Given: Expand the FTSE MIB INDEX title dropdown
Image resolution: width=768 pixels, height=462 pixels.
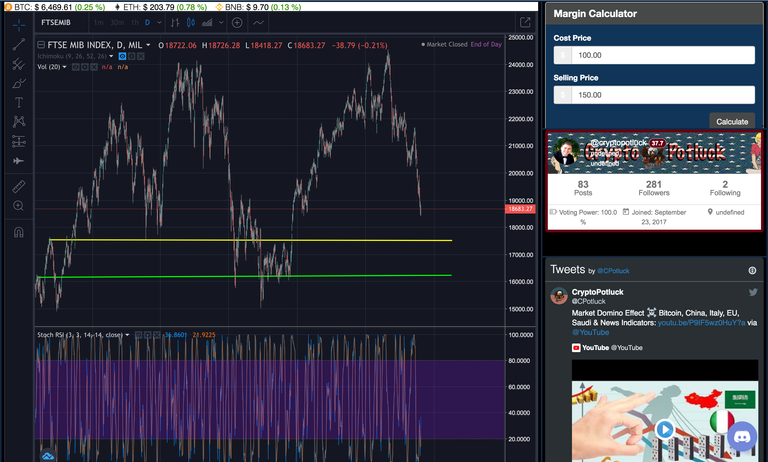Looking at the screenshot, I should click(x=148, y=45).
